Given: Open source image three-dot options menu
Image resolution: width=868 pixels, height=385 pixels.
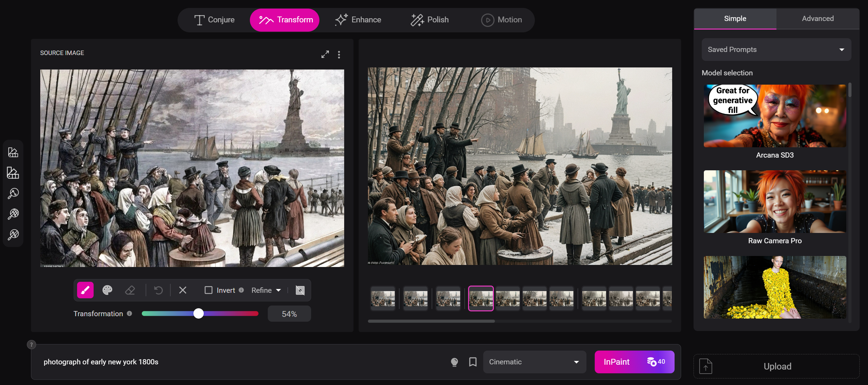Looking at the screenshot, I should [339, 54].
